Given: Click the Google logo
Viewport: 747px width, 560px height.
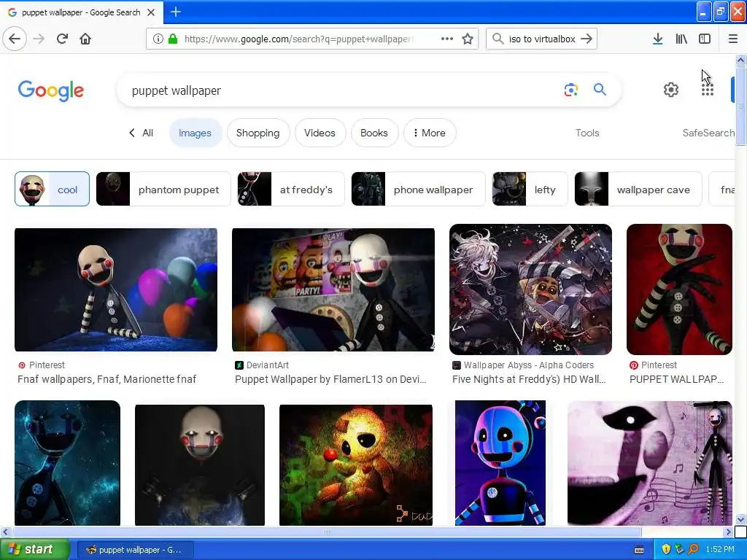Looking at the screenshot, I should point(51,90).
